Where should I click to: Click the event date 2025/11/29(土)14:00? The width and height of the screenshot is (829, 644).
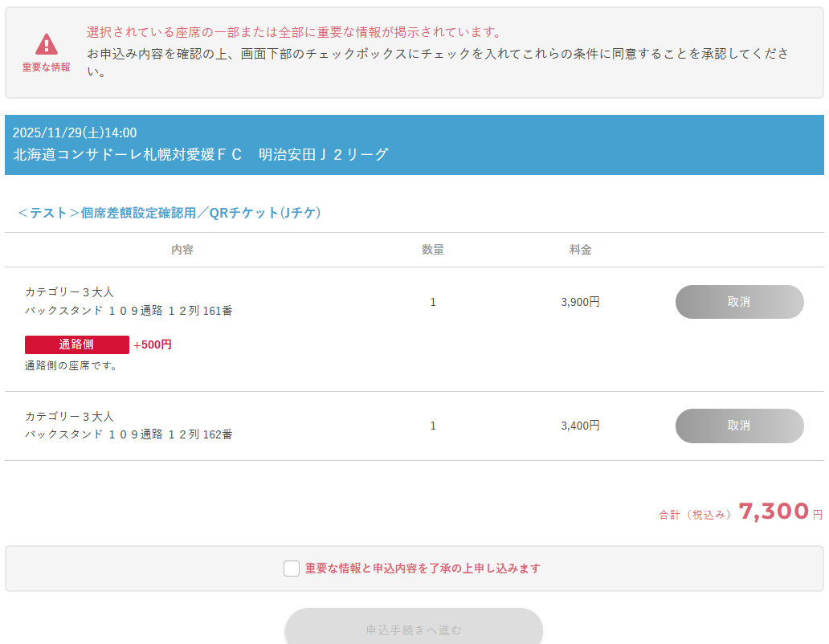[x=75, y=132]
